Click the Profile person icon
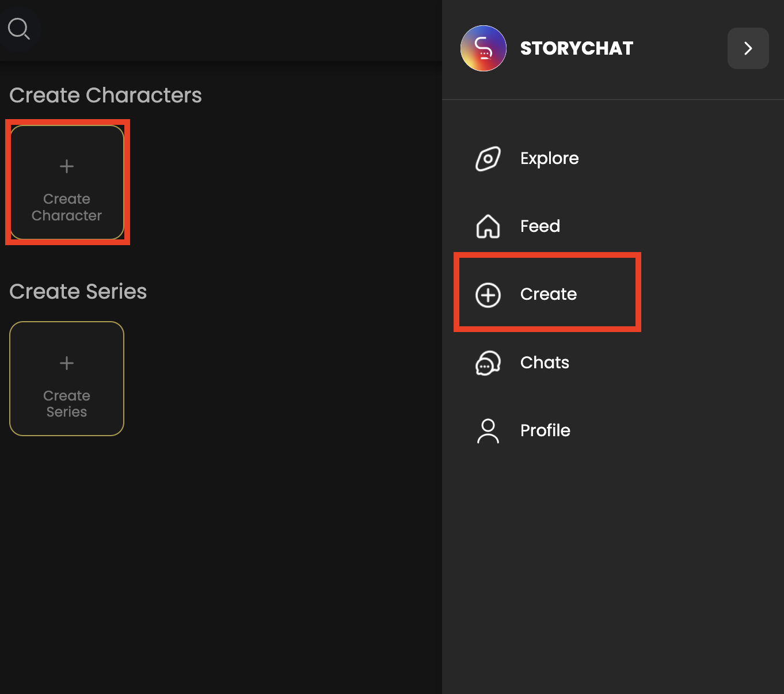Screen dimensions: 784x694 pyautogui.click(x=488, y=430)
